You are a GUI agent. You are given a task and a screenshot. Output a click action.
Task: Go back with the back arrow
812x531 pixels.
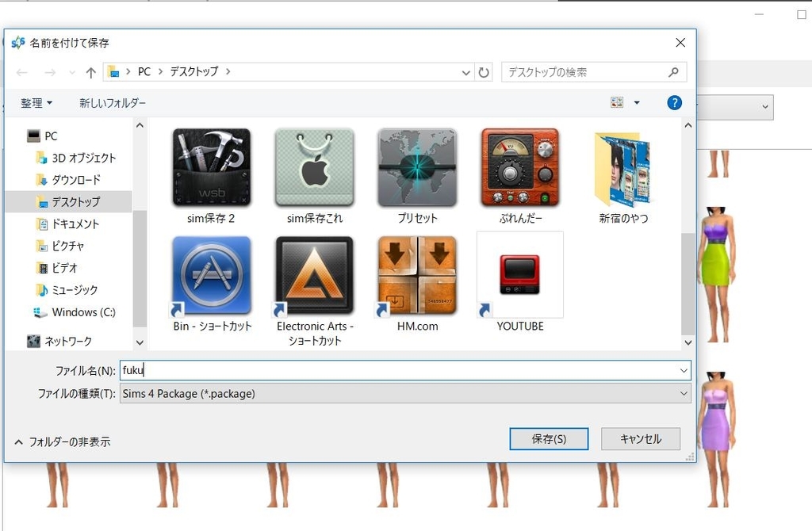[x=21, y=72]
